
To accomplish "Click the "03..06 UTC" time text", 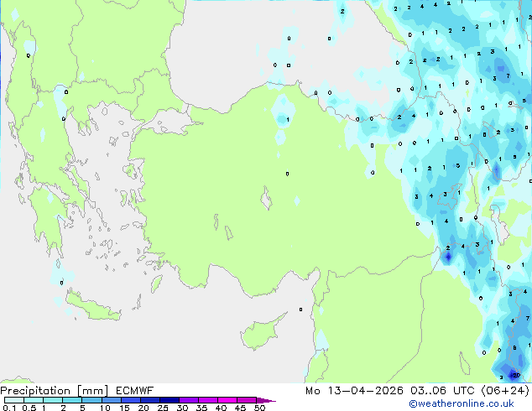I will [442, 391].
